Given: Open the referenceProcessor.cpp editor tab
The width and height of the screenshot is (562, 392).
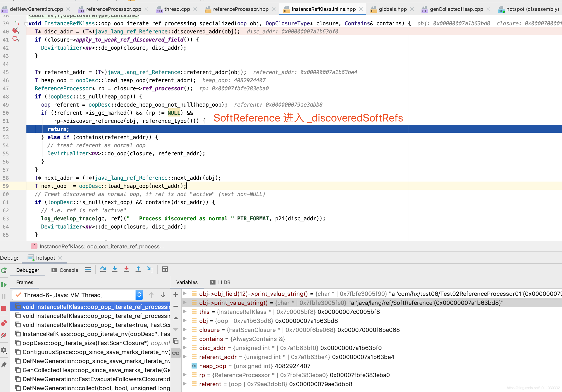Looking at the screenshot, I should pyautogui.click(x=113, y=9).
